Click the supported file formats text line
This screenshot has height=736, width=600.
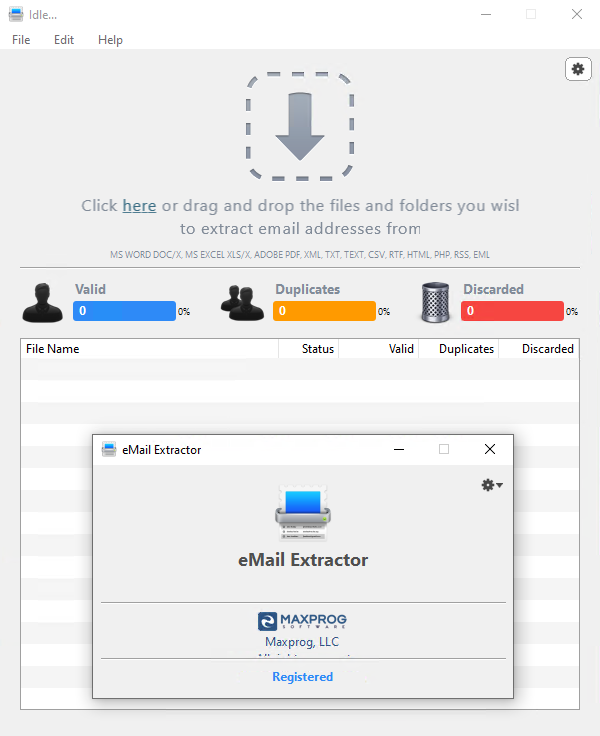click(300, 254)
